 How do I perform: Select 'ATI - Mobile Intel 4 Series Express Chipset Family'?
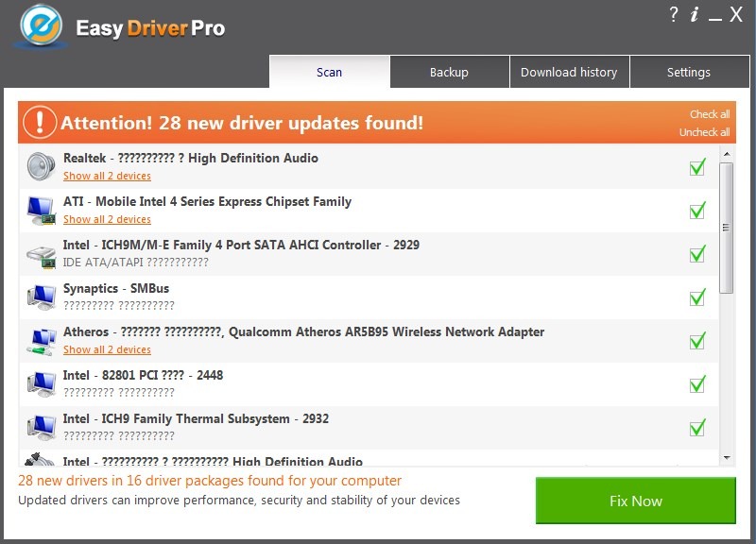point(207,201)
